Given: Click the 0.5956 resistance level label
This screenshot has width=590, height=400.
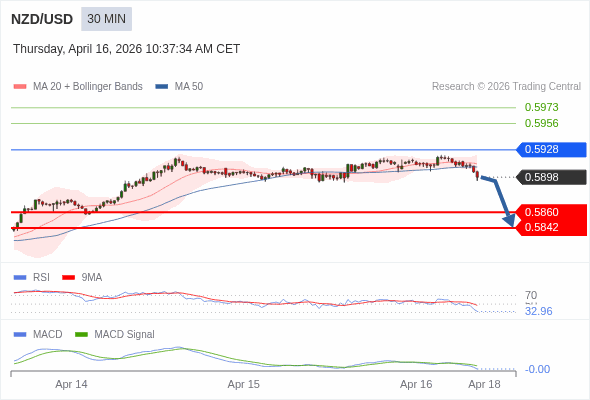Looking at the screenshot, I should click(541, 123).
